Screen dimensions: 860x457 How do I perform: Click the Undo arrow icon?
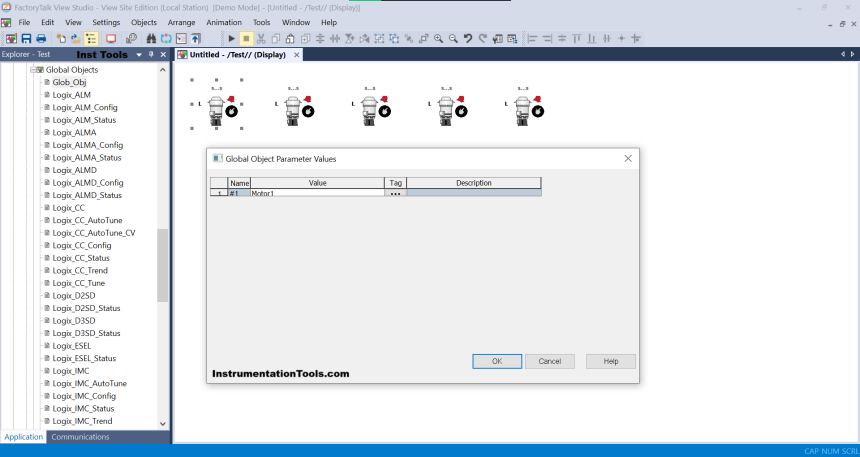pos(468,39)
